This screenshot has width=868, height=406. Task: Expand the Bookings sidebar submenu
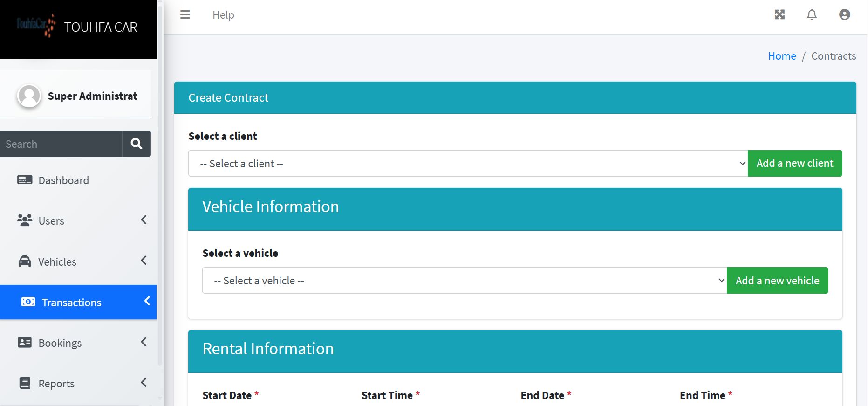coord(144,342)
